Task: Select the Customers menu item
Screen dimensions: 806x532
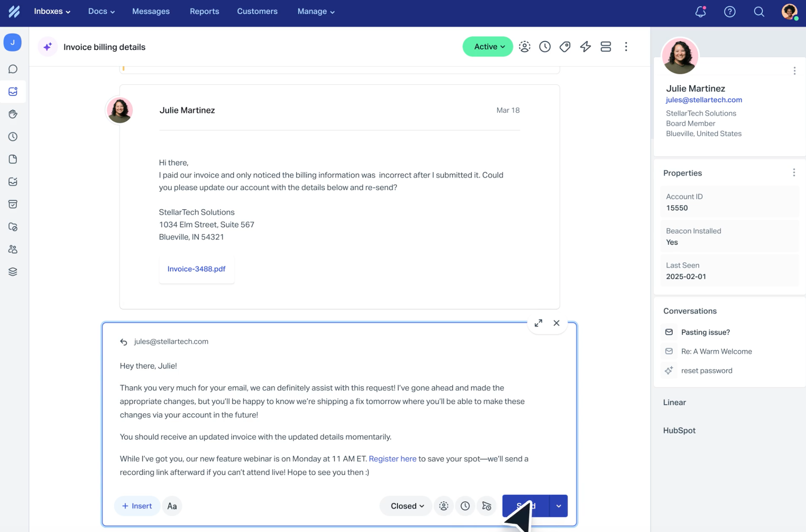Action: click(x=257, y=11)
